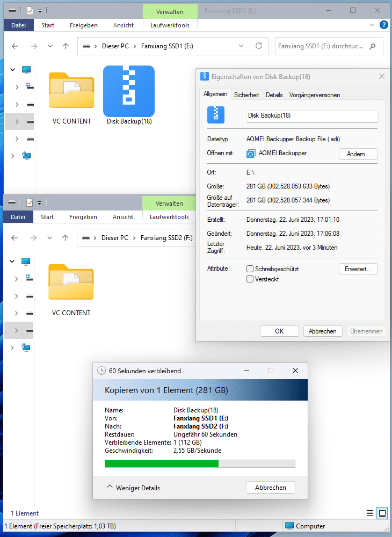Switch to Details tab in properties
Image resolution: width=392 pixels, height=537 pixels.
(274, 95)
